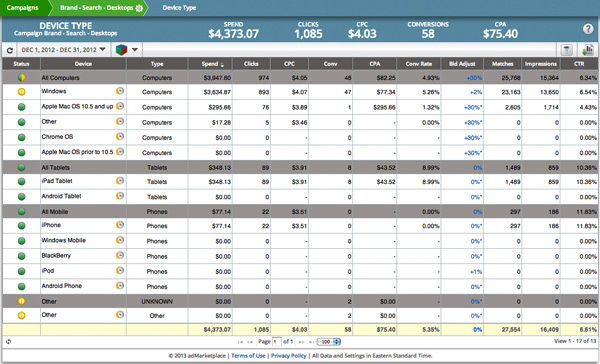Click the orange icon in Android Tablet row
600x364 pixels.
coord(120,196)
